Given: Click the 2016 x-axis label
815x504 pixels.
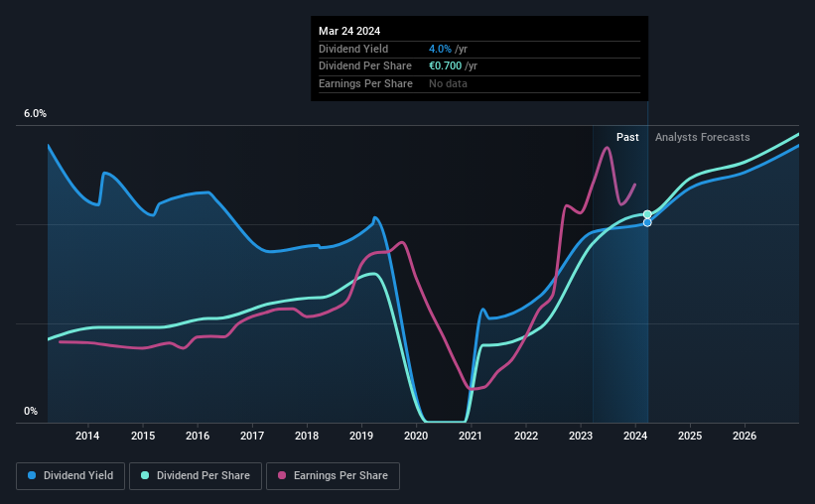Looking at the screenshot, I should click(198, 436).
